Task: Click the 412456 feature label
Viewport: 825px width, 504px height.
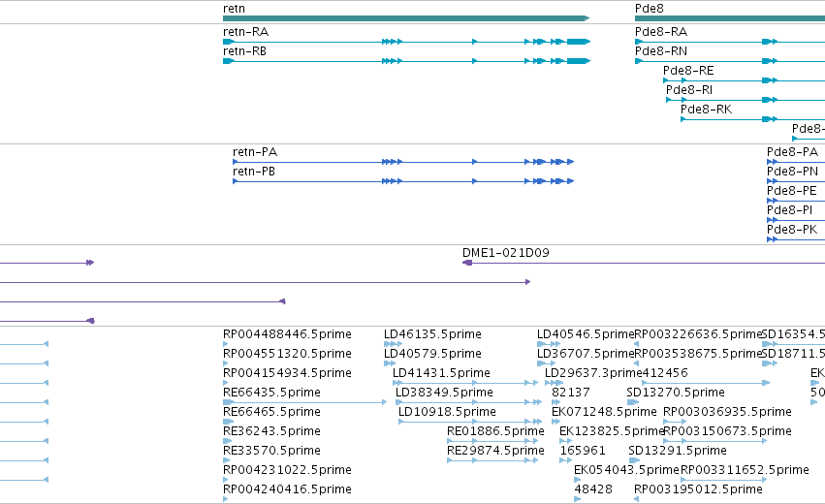Action: coord(665,373)
